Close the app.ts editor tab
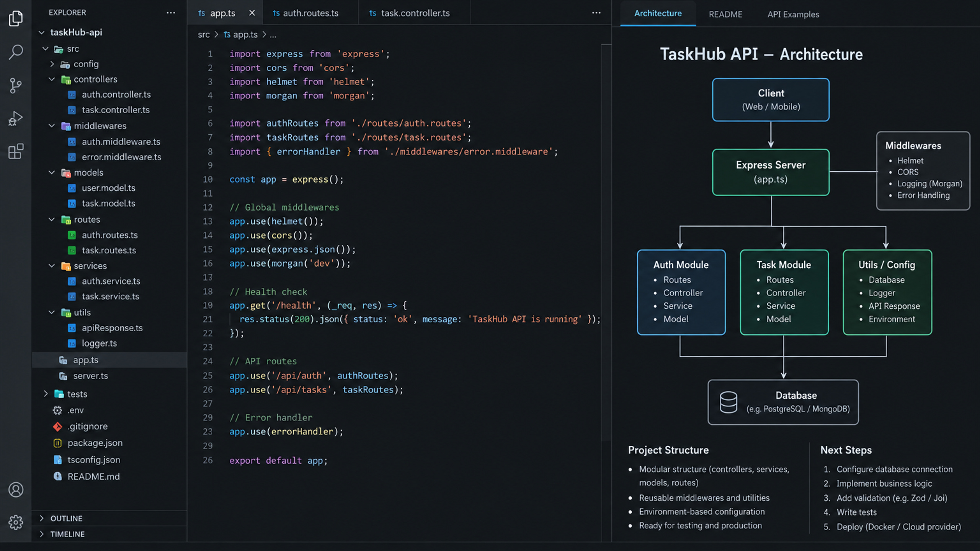Image resolution: width=980 pixels, height=551 pixels. tap(252, 13)
